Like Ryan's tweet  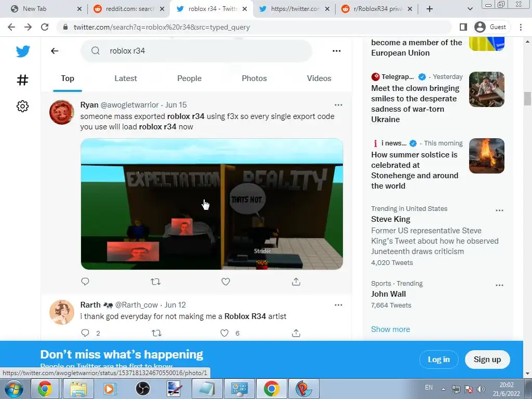pos(225,282)
